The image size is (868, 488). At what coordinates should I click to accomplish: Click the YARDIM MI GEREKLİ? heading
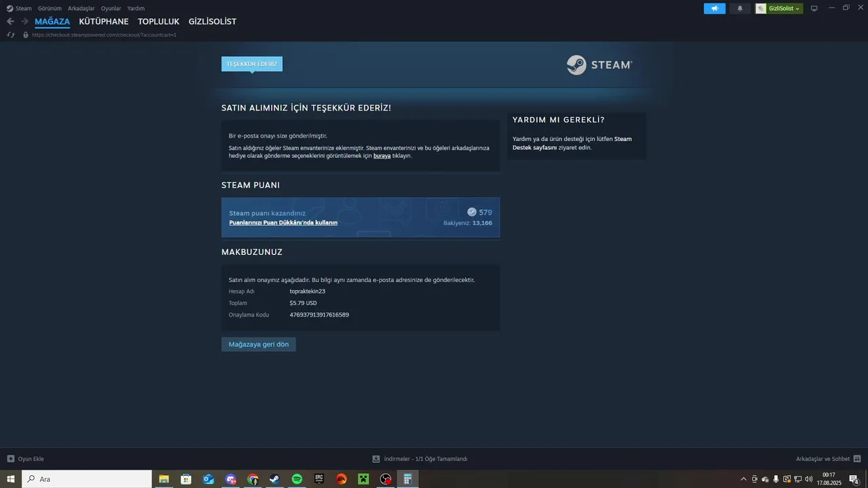click(x=559, y=120)
